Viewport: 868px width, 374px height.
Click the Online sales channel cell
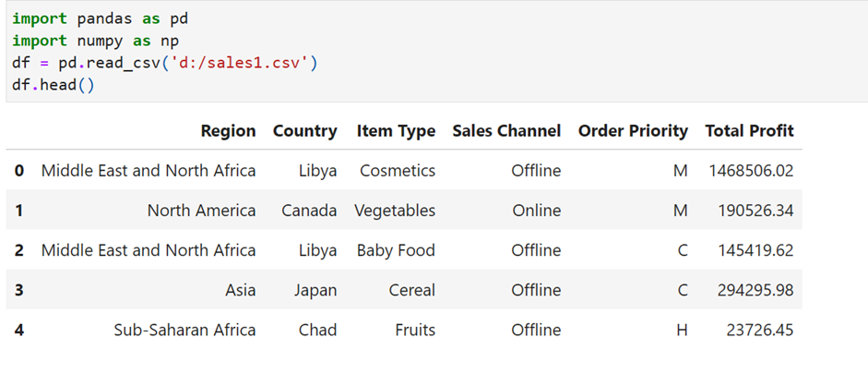coord(537,211)
